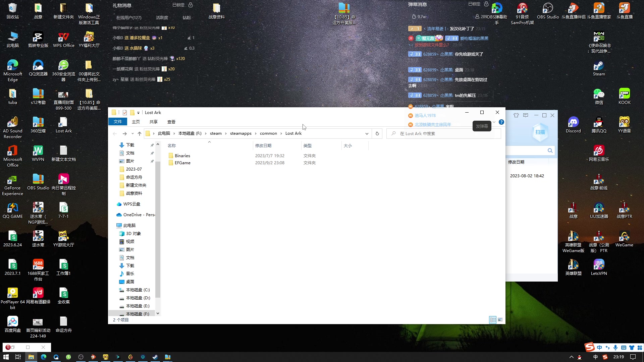
Task: Open the 查看 ribbon tab
Action: pyautogui.click(x=171, y=122)
